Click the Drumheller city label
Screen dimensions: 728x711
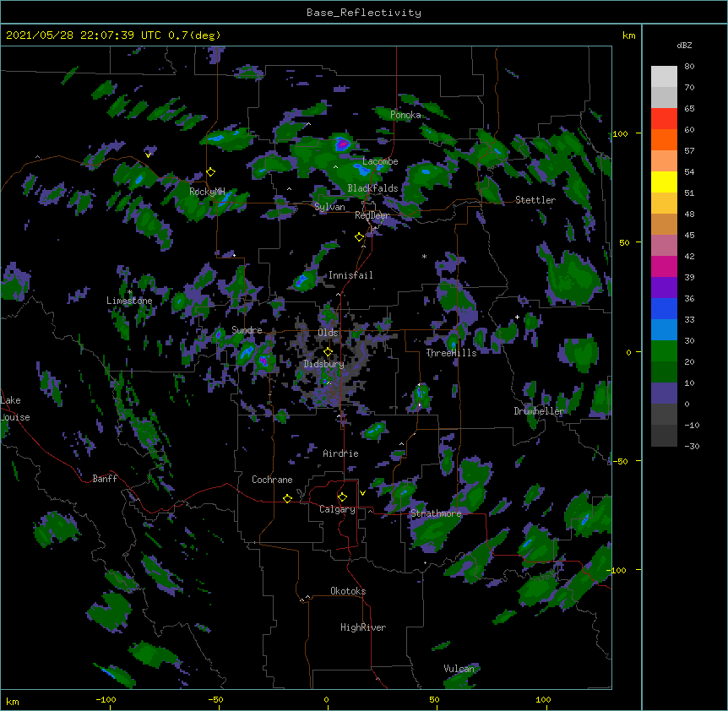point(539,411)
